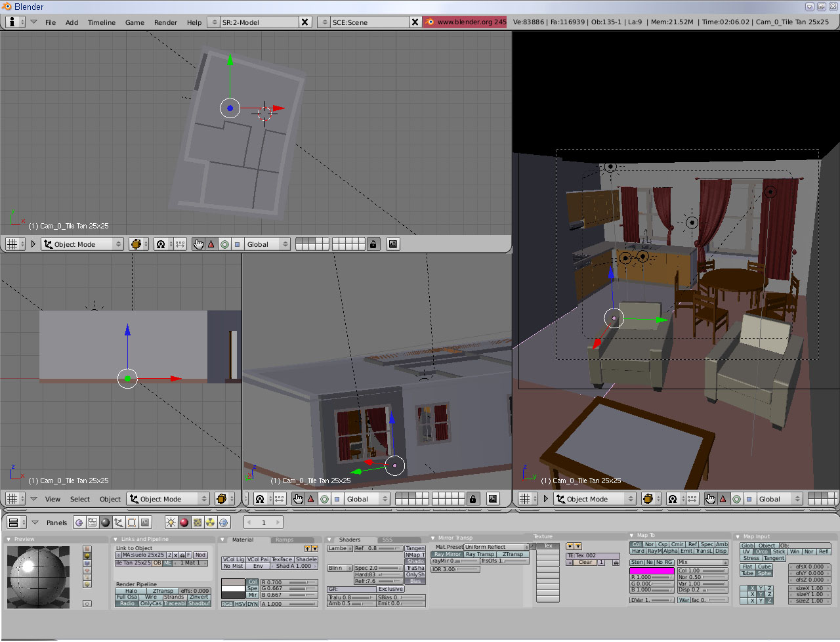Open the Shading (material sphere) context button
The width and height of the screenshot is (840, 642).
point(106,523)
